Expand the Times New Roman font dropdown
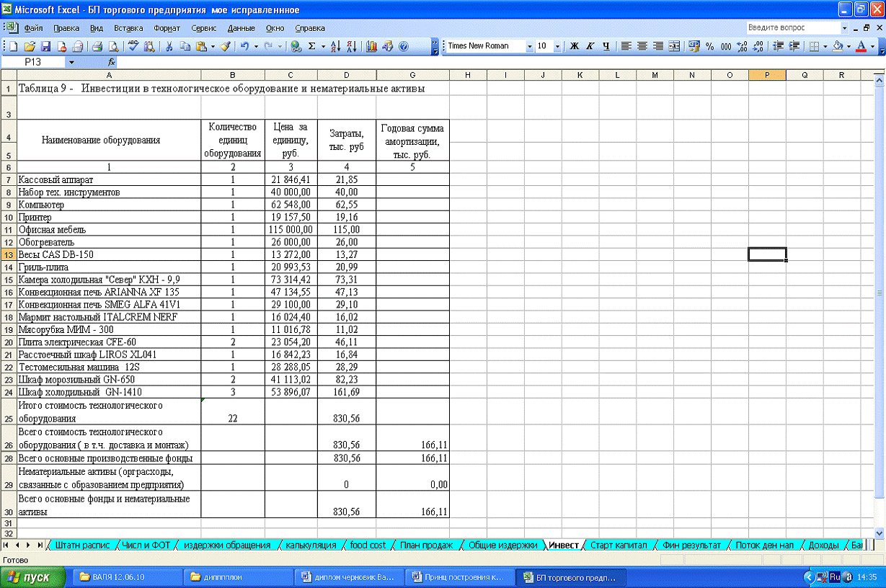886x588 pixels. click(x=529, y=46)
